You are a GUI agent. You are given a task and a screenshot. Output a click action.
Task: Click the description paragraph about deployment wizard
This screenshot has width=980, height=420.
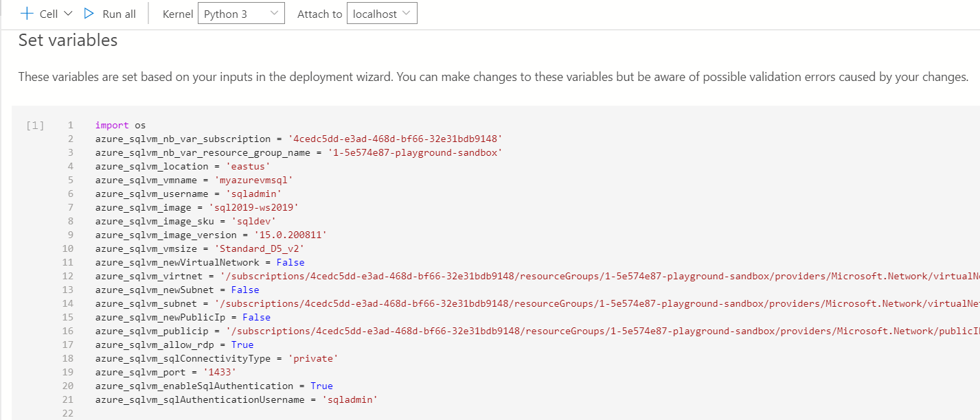[492, 76]
